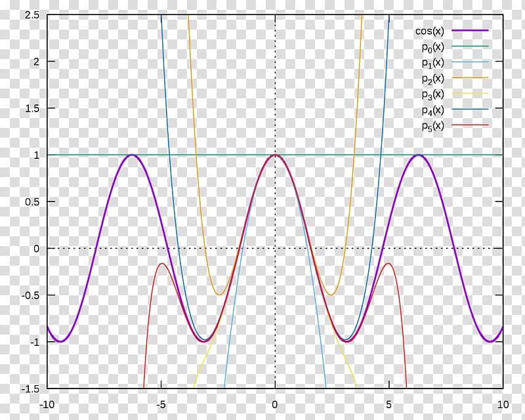Click the y-axis label -1

tap(34, 342)
